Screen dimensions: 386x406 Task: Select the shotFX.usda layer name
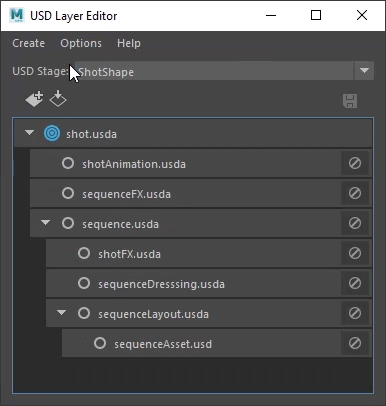pos(129,254)
